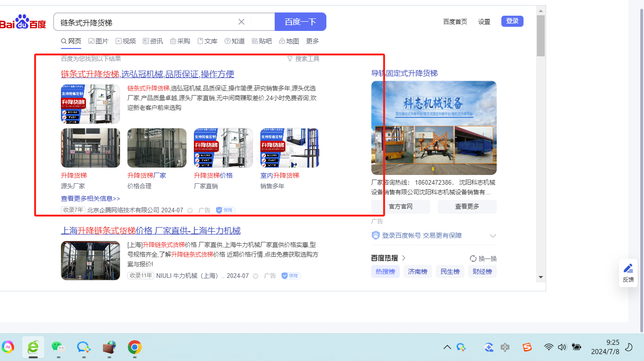Image resolution: width=644 pixels, height=361 pixels.
Task: Click 登录百度帐号 交易更有保障 link
Action: click(x=422, y=235)
